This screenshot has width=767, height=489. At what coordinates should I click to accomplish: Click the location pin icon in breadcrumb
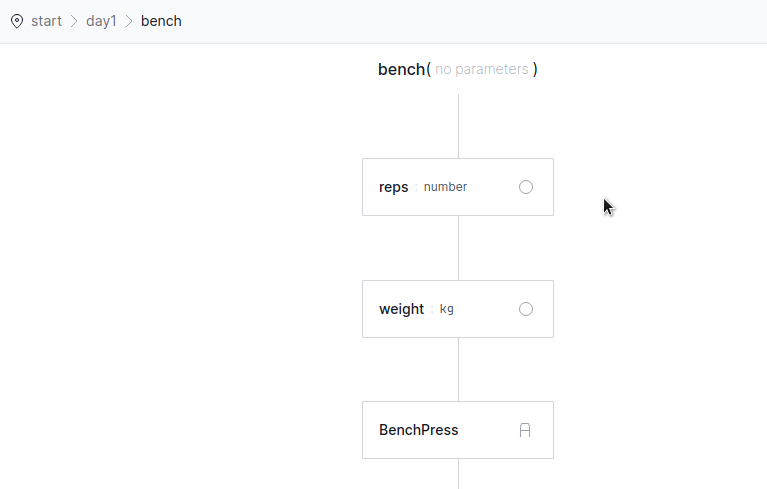click(x=17, y=21)
